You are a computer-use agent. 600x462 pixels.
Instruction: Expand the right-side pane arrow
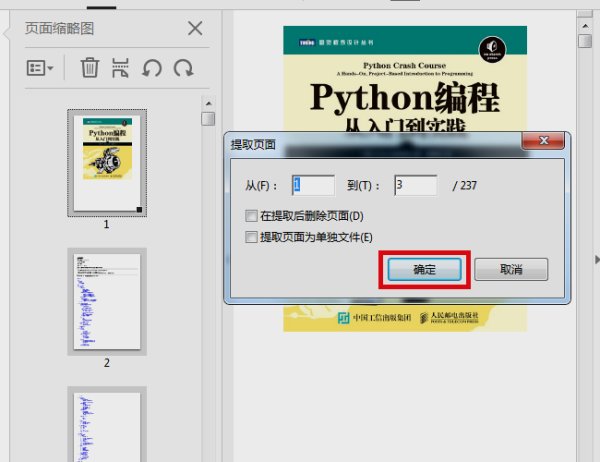point(595,260)
